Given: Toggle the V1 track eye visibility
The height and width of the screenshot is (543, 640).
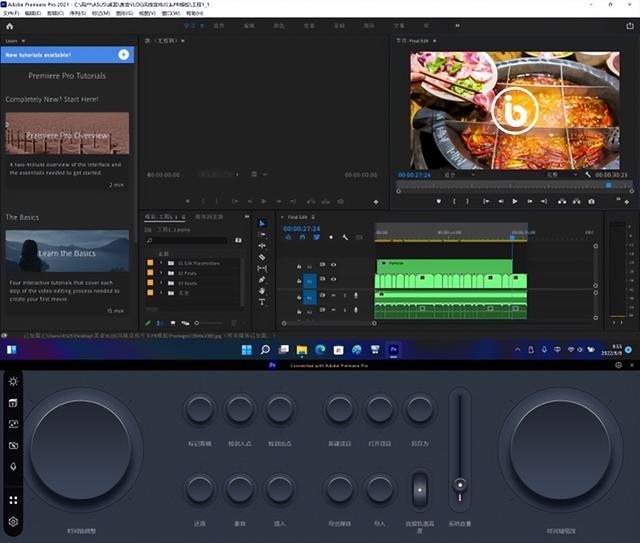Looking at the screenshot, I should click(333, 279).
